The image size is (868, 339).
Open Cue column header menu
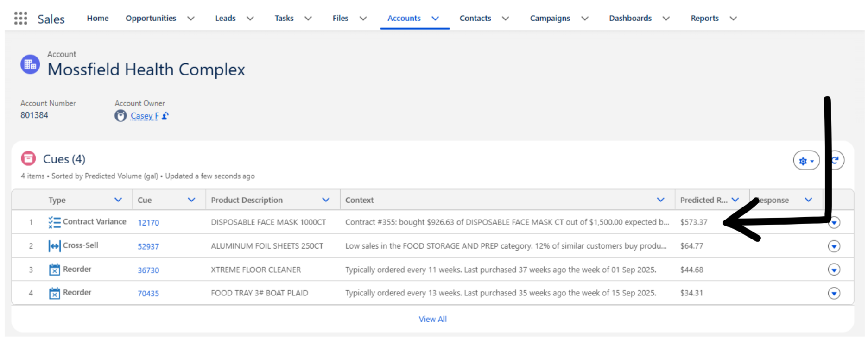(x=191, y=200)
